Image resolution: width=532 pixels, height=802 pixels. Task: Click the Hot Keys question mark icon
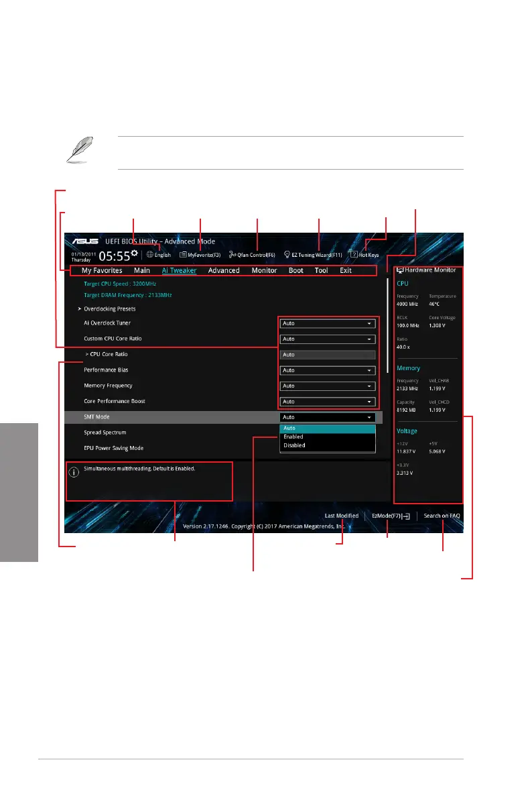354,255
